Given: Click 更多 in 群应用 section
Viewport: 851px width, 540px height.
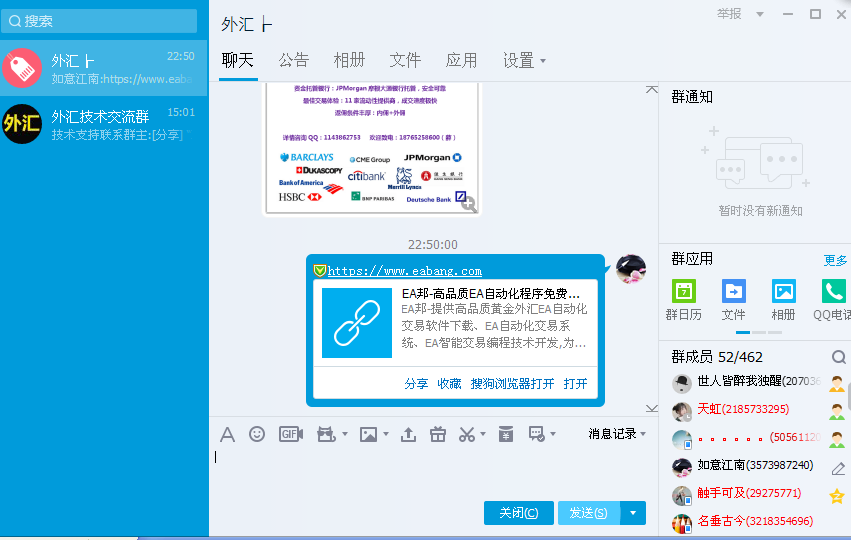Looking at the screenshot, I should click(x=835, y=261).
